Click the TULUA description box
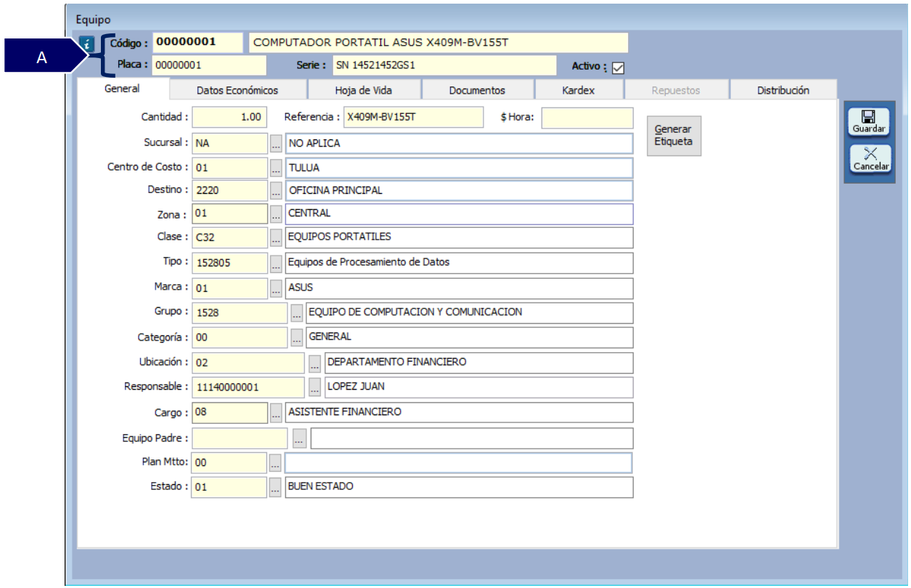911x588 pixels. (x=459, y=168)
